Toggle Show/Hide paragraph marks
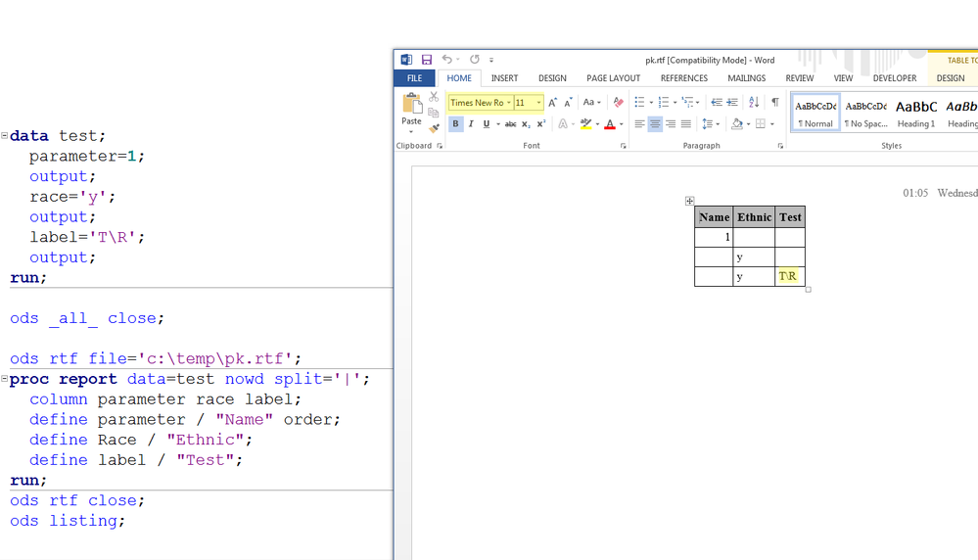978x560 pixels. (x=774, y=102)
